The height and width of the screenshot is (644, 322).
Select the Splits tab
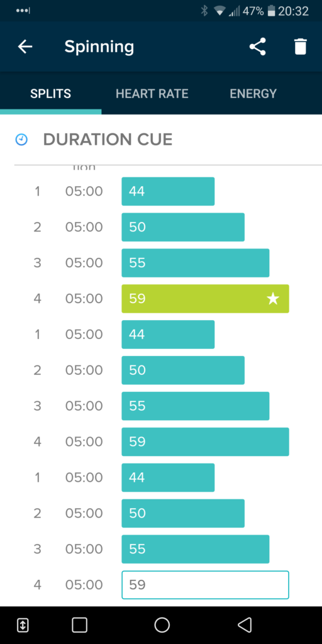pos(50,94)
